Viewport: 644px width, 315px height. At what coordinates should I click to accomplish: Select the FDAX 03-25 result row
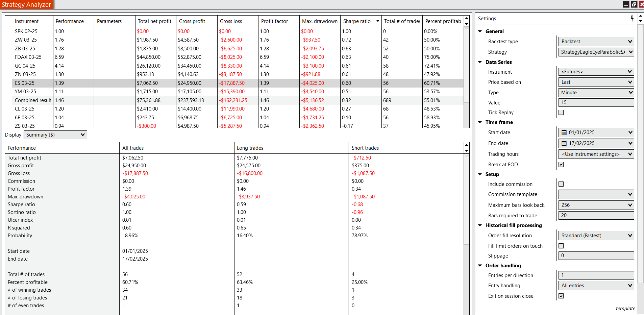click(28, 57)
